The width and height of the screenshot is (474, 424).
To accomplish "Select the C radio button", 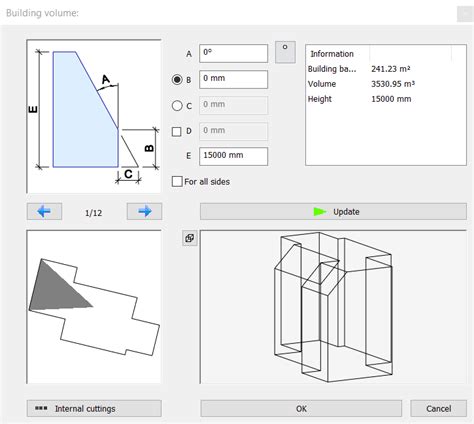I will [x=177, y=106].
